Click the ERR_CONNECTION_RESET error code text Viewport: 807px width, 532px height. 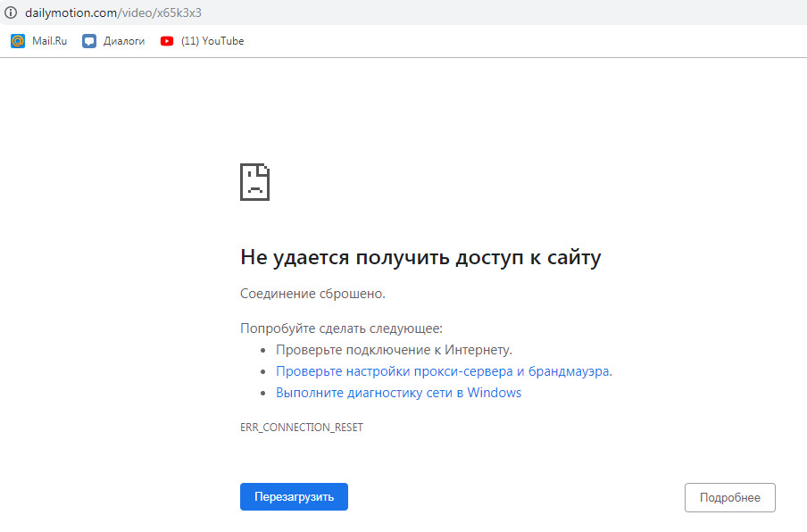tap(302, 428)
